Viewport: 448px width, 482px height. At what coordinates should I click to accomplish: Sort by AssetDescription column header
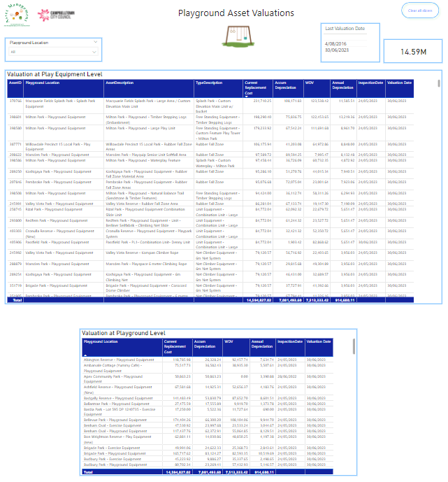coord(120,83)
